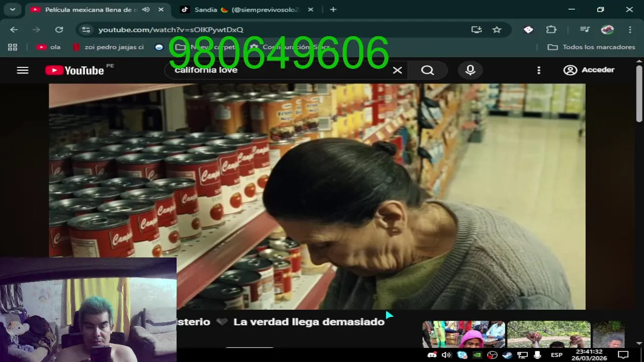View site information icon in address bar
644x362 pixels.
point(86,30)
